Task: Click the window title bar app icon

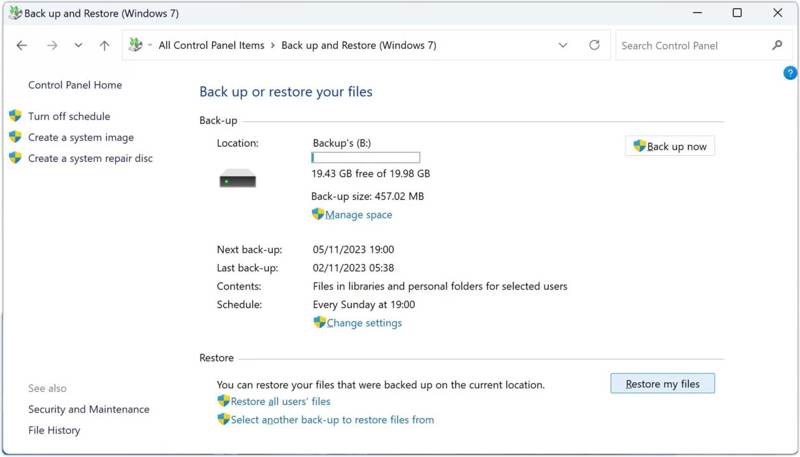Action: 16,13
